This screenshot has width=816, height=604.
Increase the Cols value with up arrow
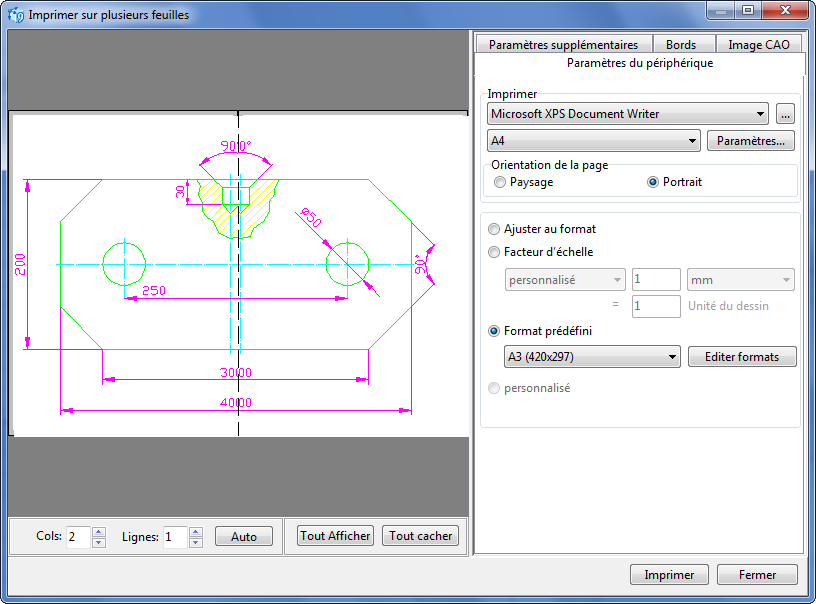(x=98, y=531)
